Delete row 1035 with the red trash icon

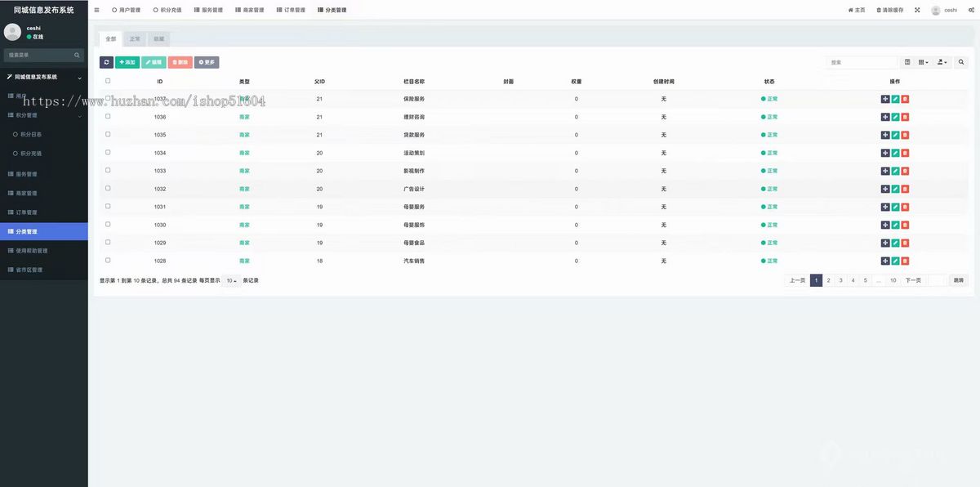(905, 135)
